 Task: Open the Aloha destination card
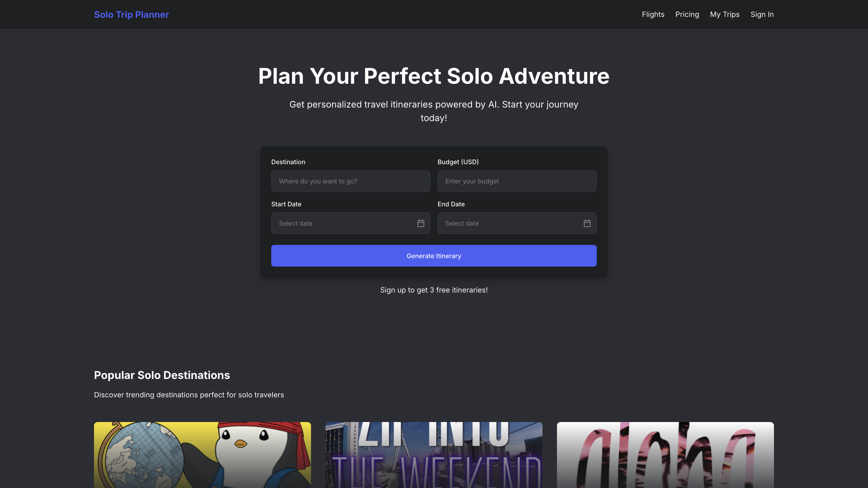click(x=665, y=455)
